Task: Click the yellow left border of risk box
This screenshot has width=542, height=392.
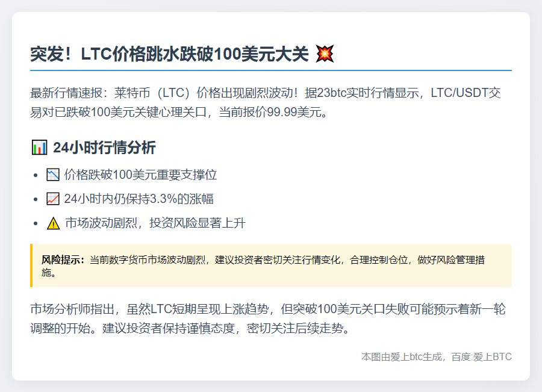Action: coord(31,266)
